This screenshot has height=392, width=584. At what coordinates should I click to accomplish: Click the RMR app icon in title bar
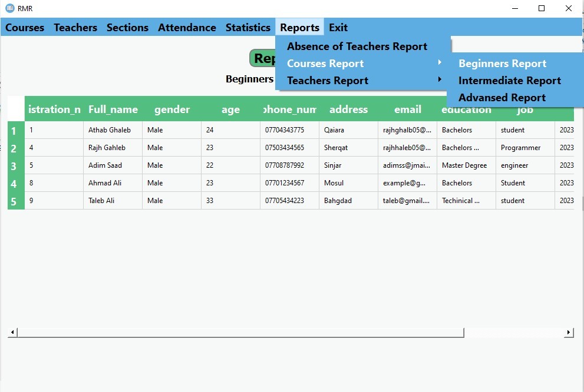tap(10, 8)
